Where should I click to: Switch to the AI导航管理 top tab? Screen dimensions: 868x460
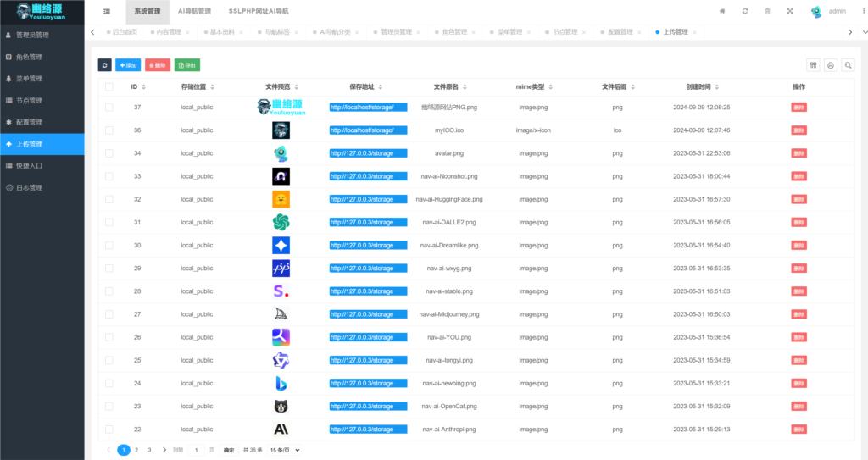194,11
